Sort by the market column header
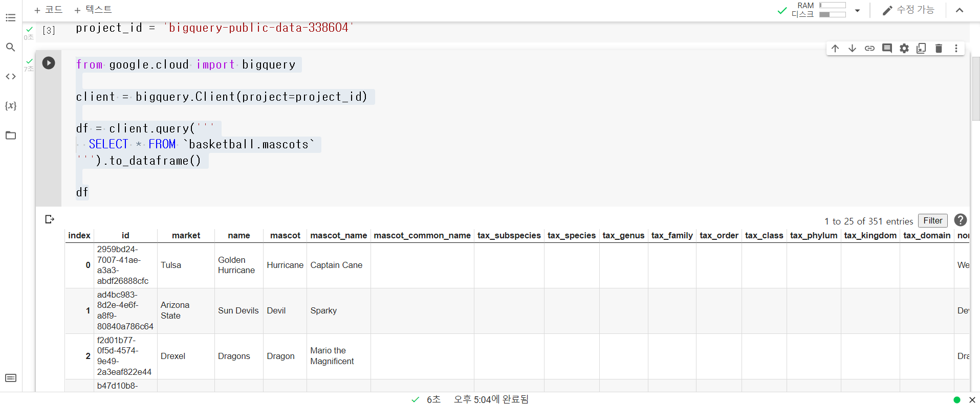The image size is (980, 404). pos(186,235)
